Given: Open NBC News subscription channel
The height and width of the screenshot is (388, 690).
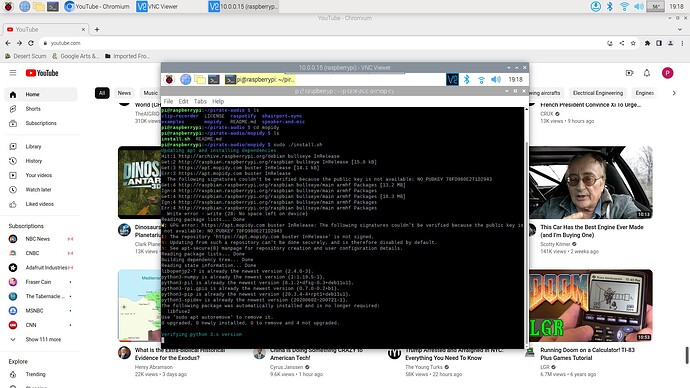Looking at the screenshot, I should (x=40, y=239).
